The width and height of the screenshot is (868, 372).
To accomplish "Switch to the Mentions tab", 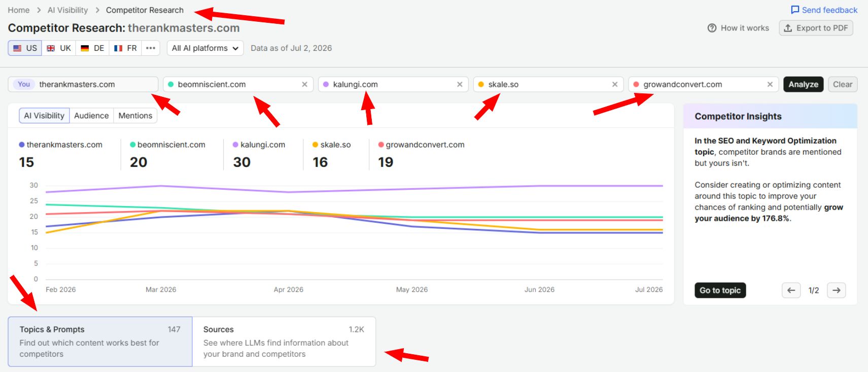I will tap(135, 116).
